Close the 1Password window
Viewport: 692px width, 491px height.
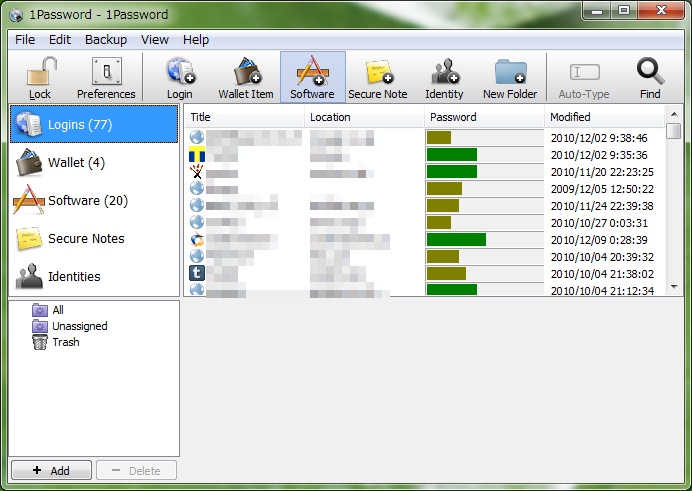[x=661, y=11]
